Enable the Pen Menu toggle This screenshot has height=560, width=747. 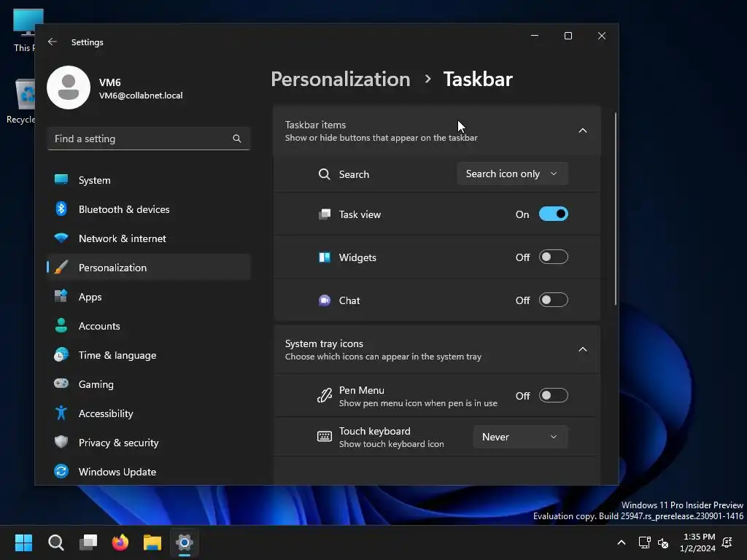[x=553, y=396]
